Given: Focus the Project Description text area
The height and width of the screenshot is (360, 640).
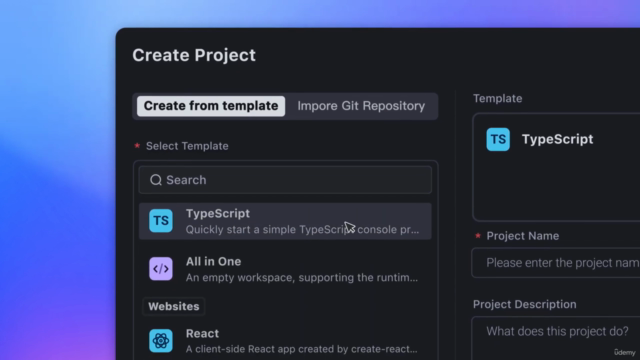Looking at the screenshot, I should pyautogui.click(x=556, y=338).
